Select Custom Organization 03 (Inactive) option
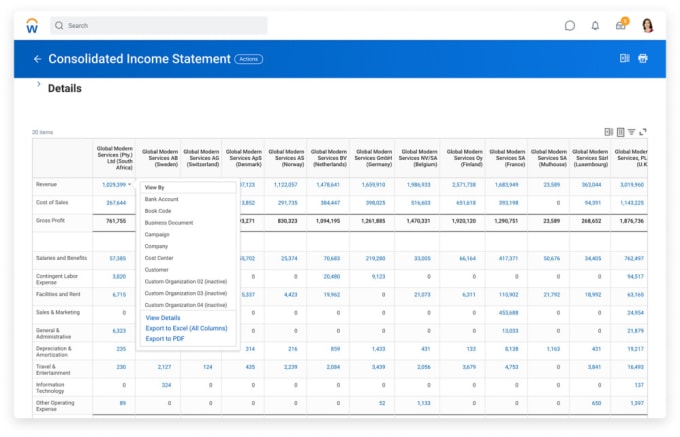 coord(186,294)
